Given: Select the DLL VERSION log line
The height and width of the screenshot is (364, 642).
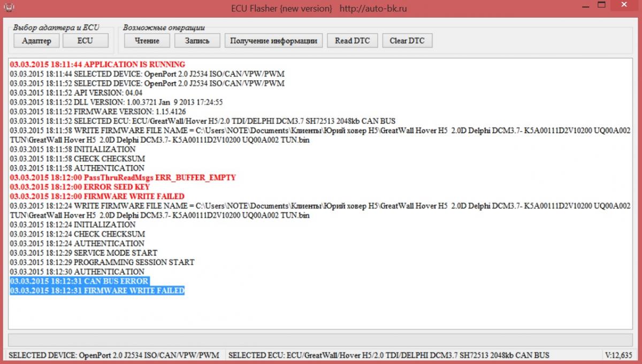Looking at the screenshot, I should click(x=116, y=102).
